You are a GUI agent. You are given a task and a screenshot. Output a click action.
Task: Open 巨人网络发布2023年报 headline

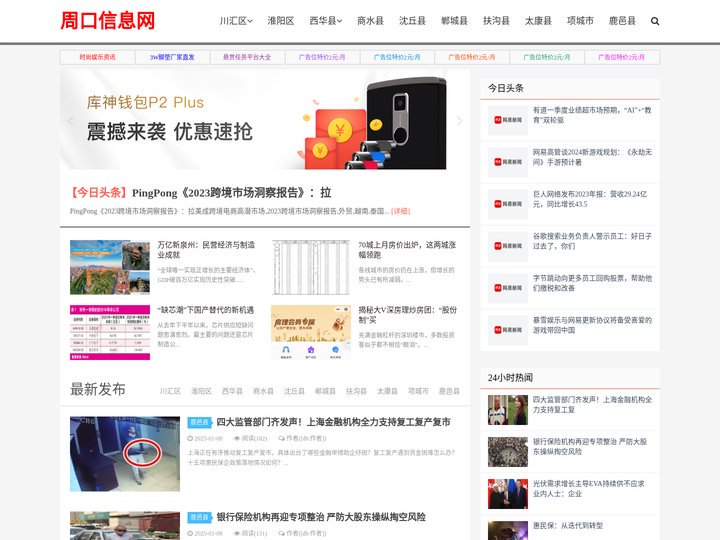pyautogui.click(x=590, y=199)
